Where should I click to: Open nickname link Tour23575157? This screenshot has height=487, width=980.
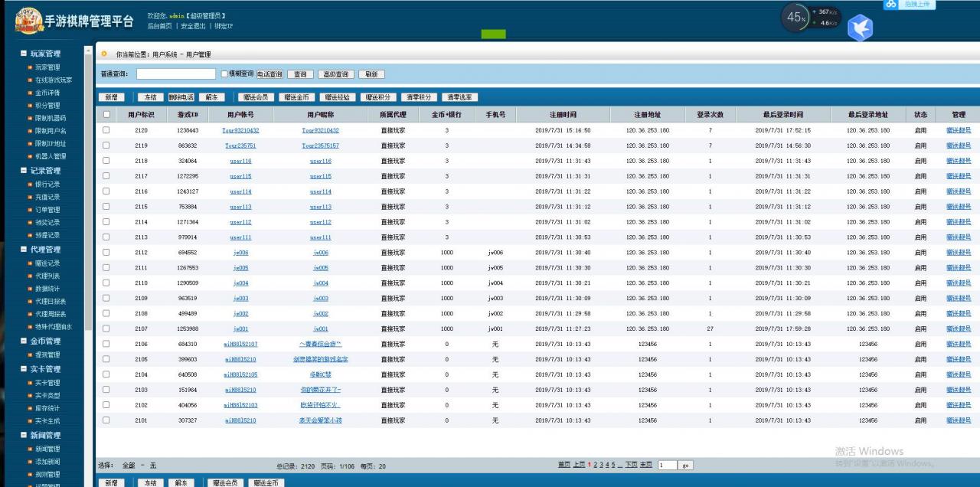tap(320, 145)
